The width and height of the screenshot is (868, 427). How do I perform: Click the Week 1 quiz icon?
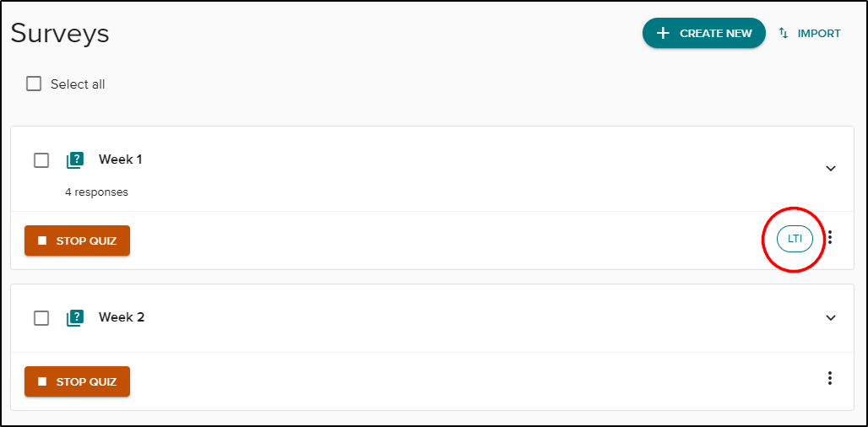75,159
